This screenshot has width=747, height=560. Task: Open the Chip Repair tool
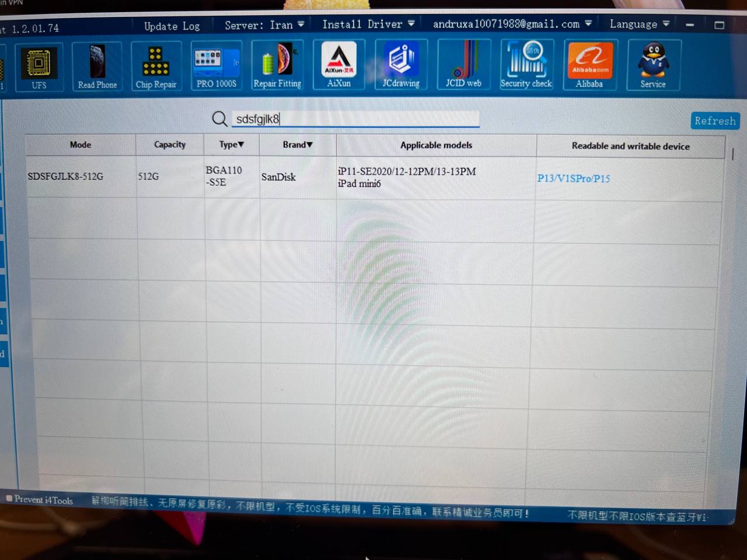pos(156,66)
